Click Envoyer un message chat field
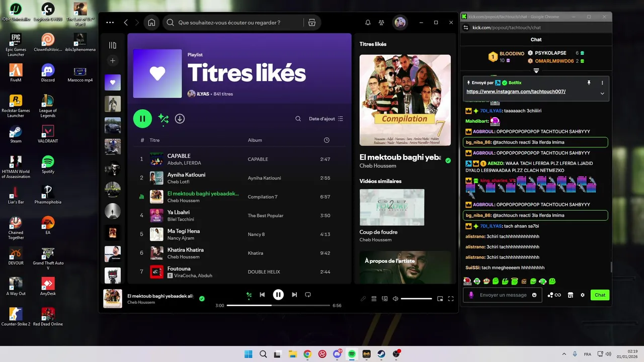Image resolution: width=644 pixels, height=362 pixels. pyautogui.click(x=503, y=295)
